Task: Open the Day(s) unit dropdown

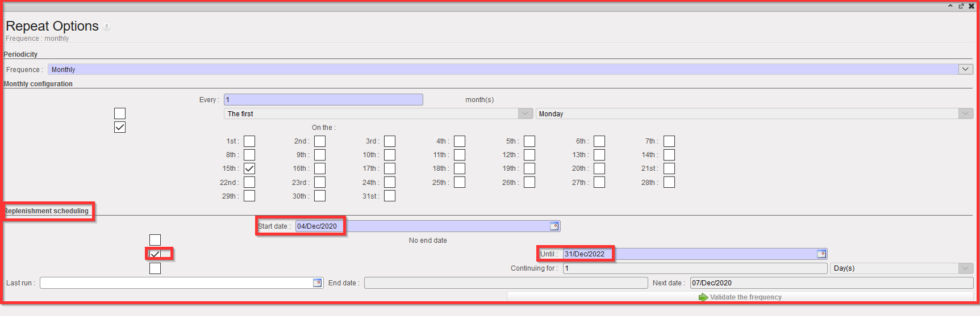Action: [965, 268]
